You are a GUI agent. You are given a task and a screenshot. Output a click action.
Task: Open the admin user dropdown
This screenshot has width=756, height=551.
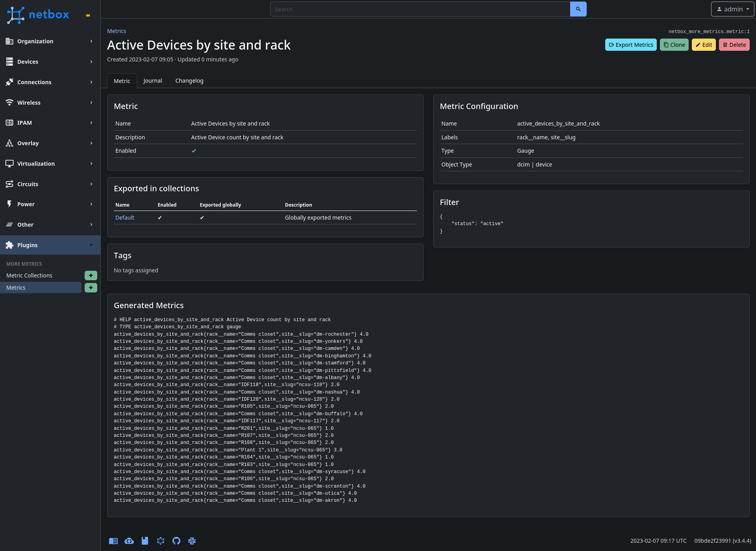click(x=732, y=9)
